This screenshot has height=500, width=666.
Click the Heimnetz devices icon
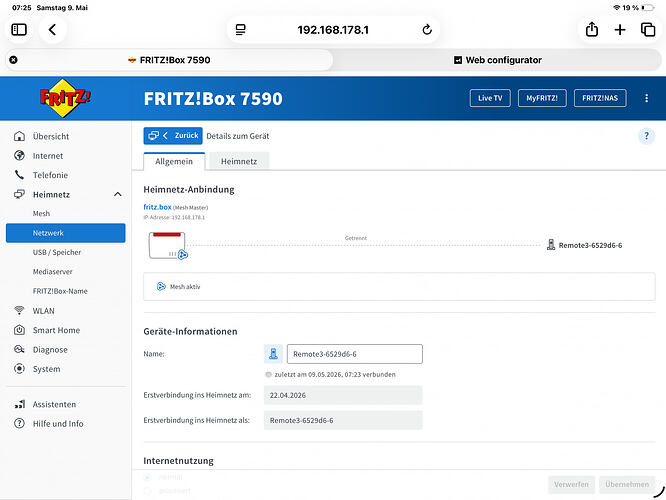point(19,194)
